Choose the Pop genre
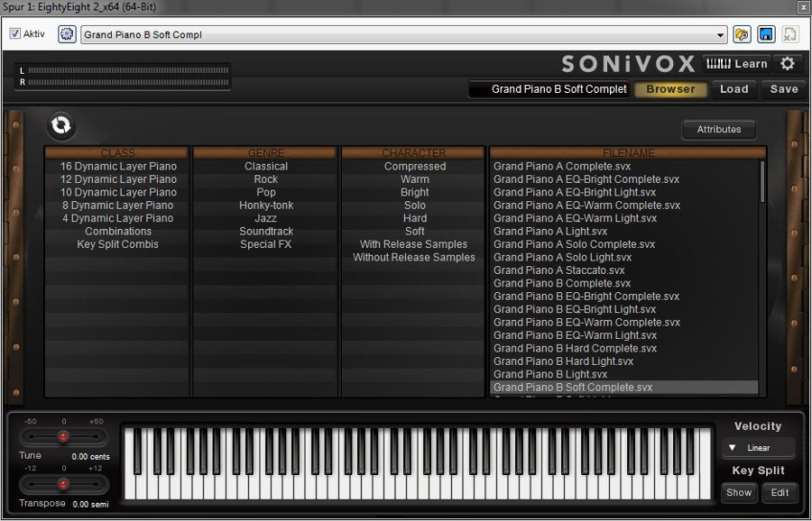812x521 pixels. (x=265, y=192)
